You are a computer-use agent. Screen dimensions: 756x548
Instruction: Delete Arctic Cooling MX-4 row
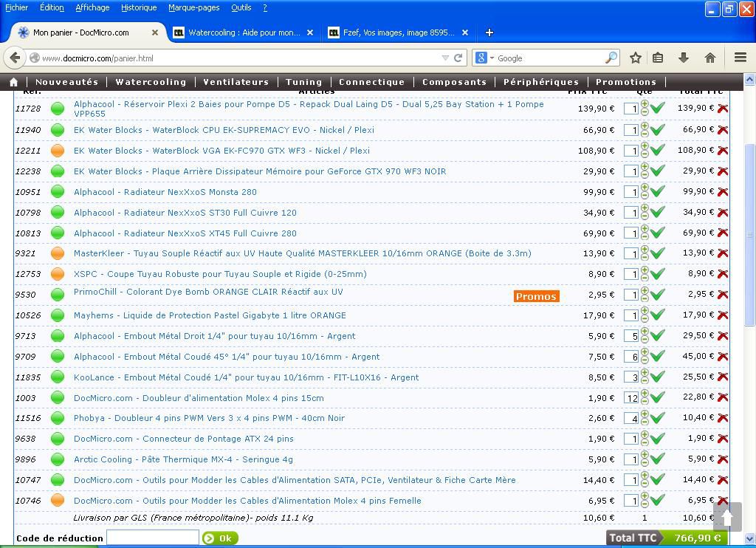coord(723,459)
